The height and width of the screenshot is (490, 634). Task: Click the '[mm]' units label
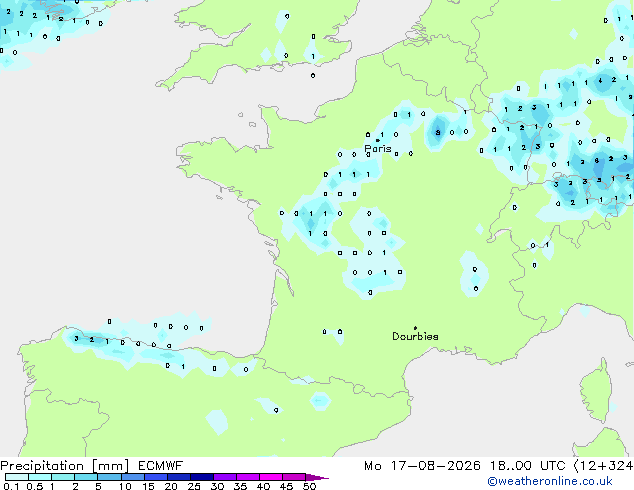(110, 466)
